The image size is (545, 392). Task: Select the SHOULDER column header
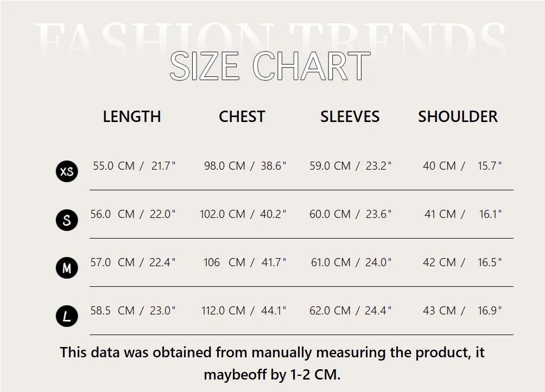(x=458, y=117)
